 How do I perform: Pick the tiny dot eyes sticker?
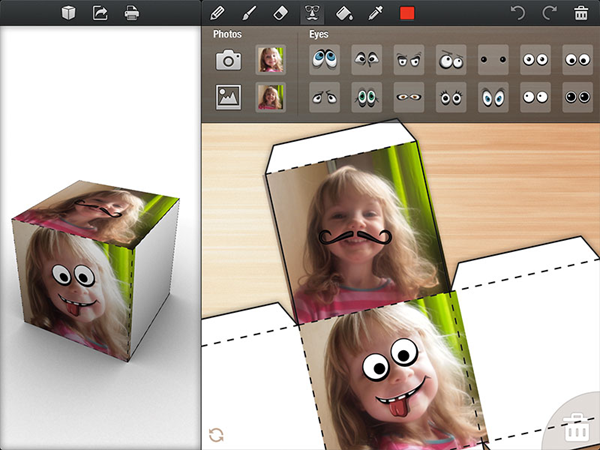tap(493, 60)
